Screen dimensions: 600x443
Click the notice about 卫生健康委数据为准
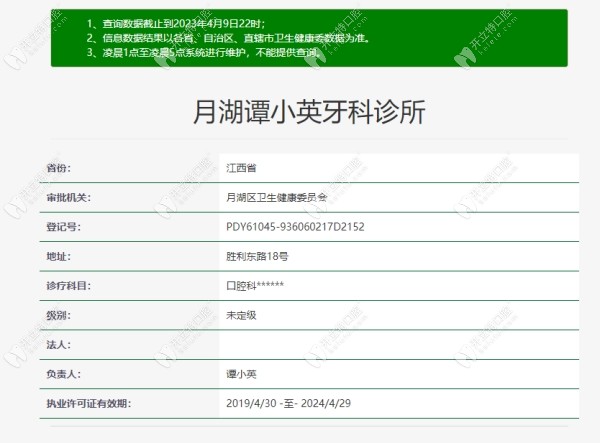(x=228, y=38)
